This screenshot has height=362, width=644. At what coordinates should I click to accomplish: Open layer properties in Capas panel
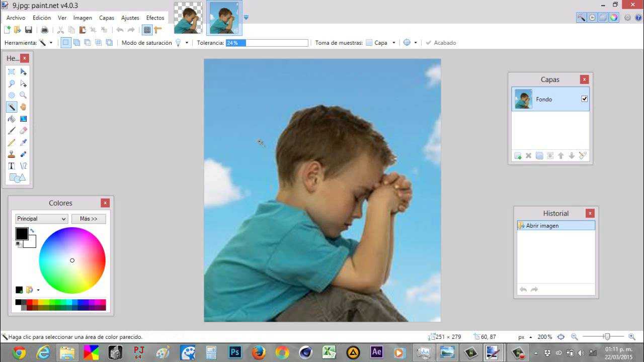coord(583,156)
